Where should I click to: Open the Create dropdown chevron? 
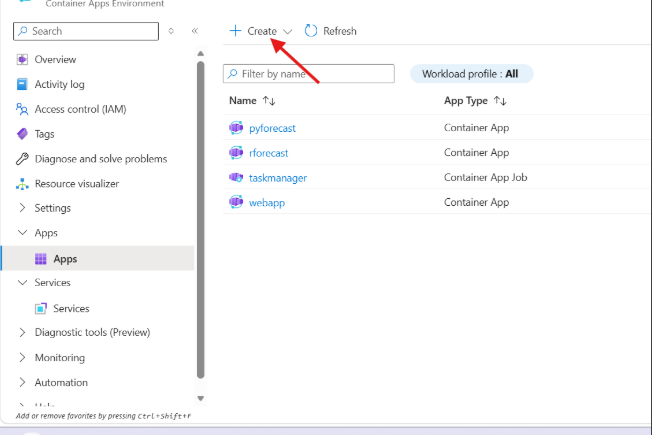tap(287, 32)
